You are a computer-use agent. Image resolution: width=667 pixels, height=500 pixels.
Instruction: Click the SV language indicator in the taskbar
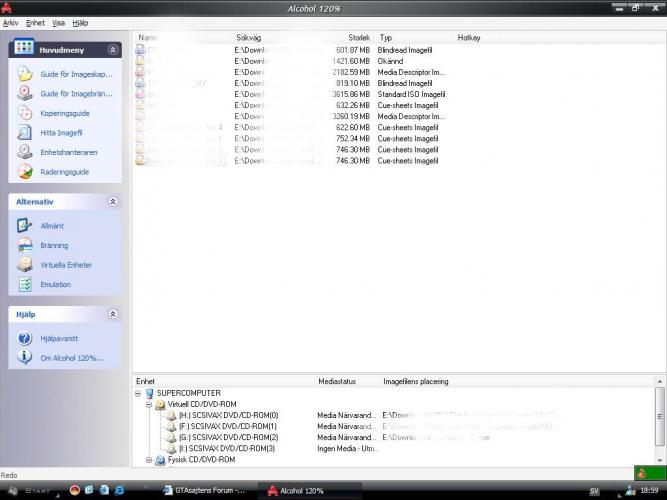click(594, 491)
